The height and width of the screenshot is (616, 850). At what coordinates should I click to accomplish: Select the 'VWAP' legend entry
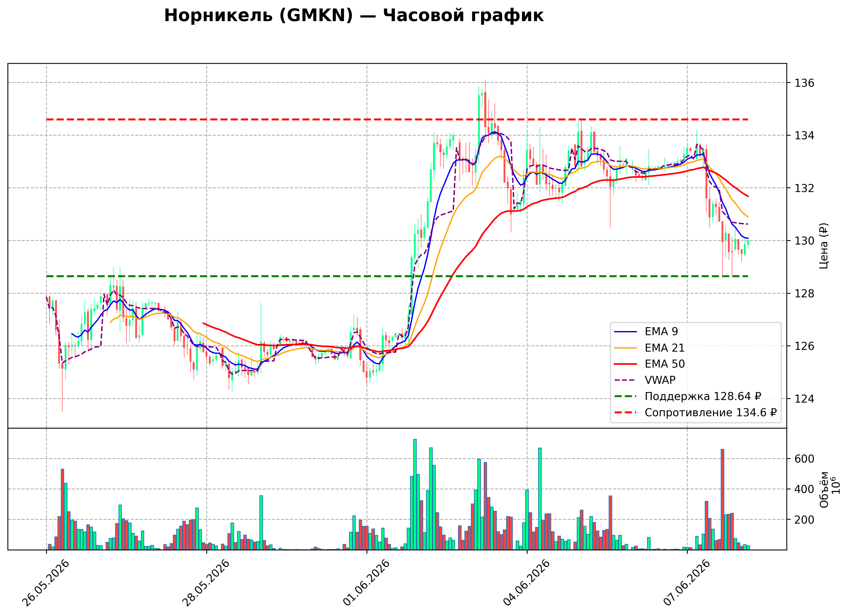(x=645, y=380)
